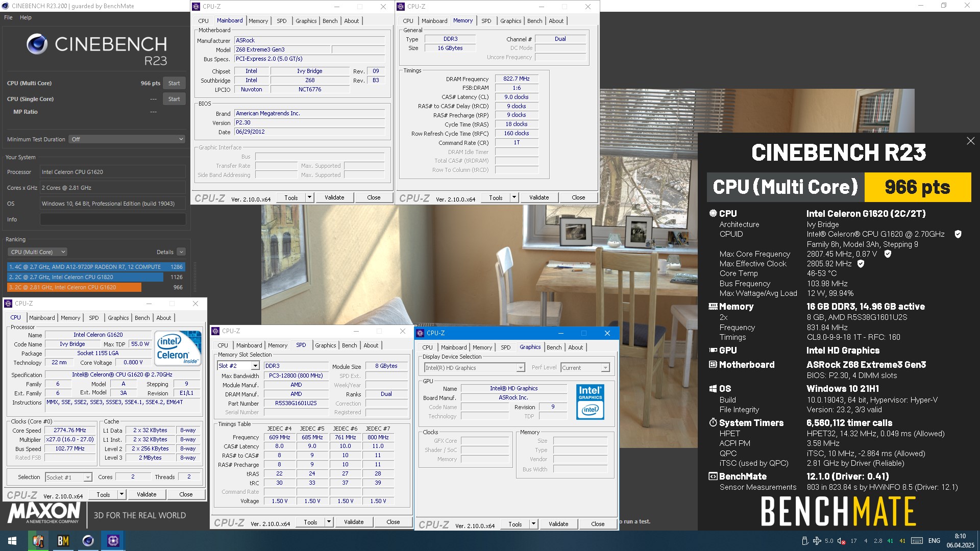Viewport: 980px width, 551px height.
Task: Click the ENG language indicator
Action: point(934,541)
